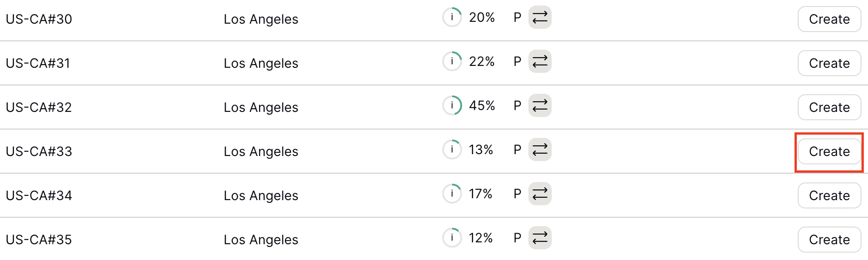Image resolution: width=868 pixels, height=260 pixels.
Task: Create config for highlighted server US-CA#33
Action: (x=829, y=151)
